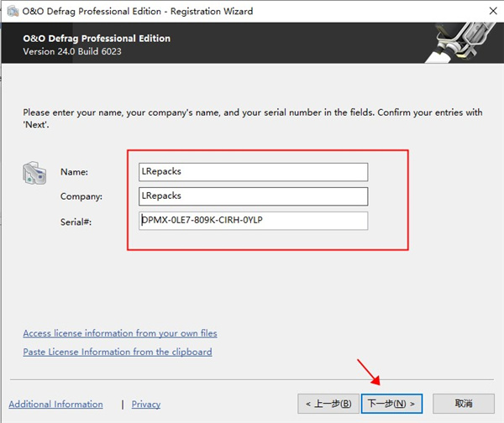Click into the Serial# input field
This screenshot has width=504, height=423.
[254, 221]
